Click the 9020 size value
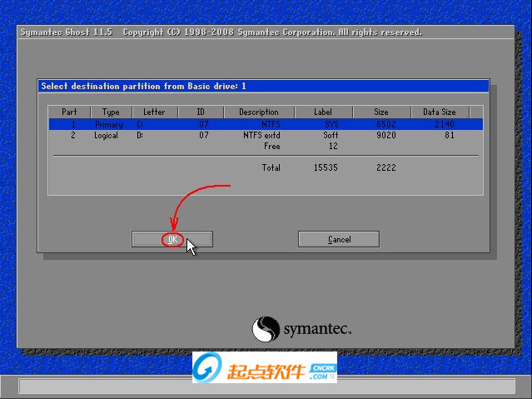Image resolution: width=532 pixels, height=399 pixels. click(x=386, y=135)
